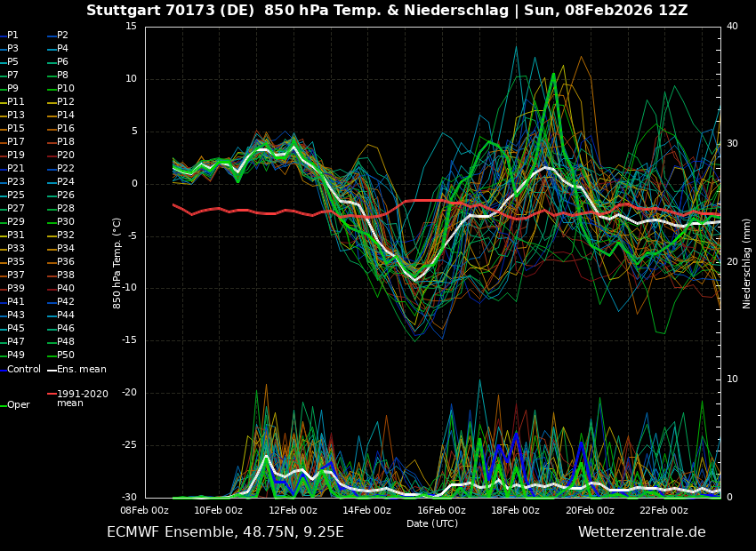This screenshot has height=551, width=756.
Task: Click the Date (UTC) axis label
Action: tap(432, 523)
